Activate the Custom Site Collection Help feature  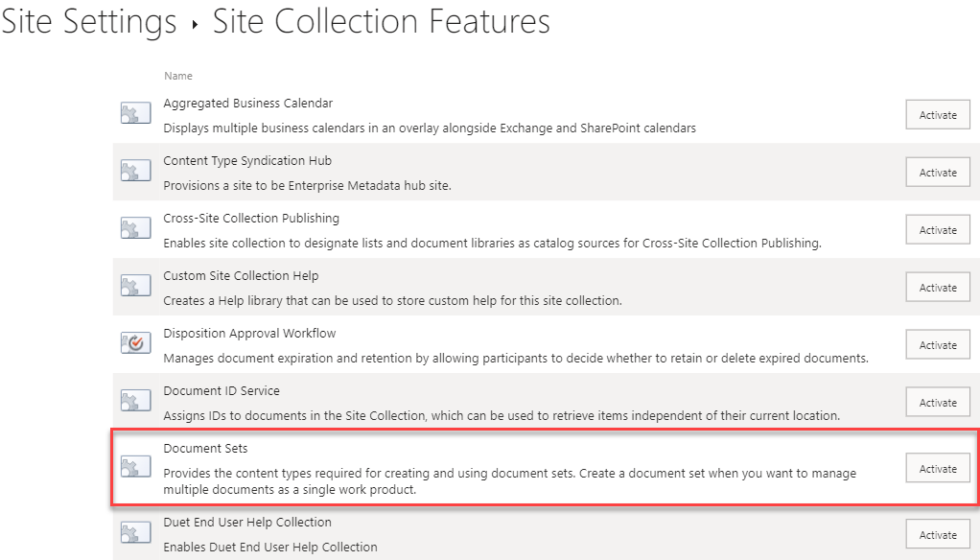pos(937,287)
